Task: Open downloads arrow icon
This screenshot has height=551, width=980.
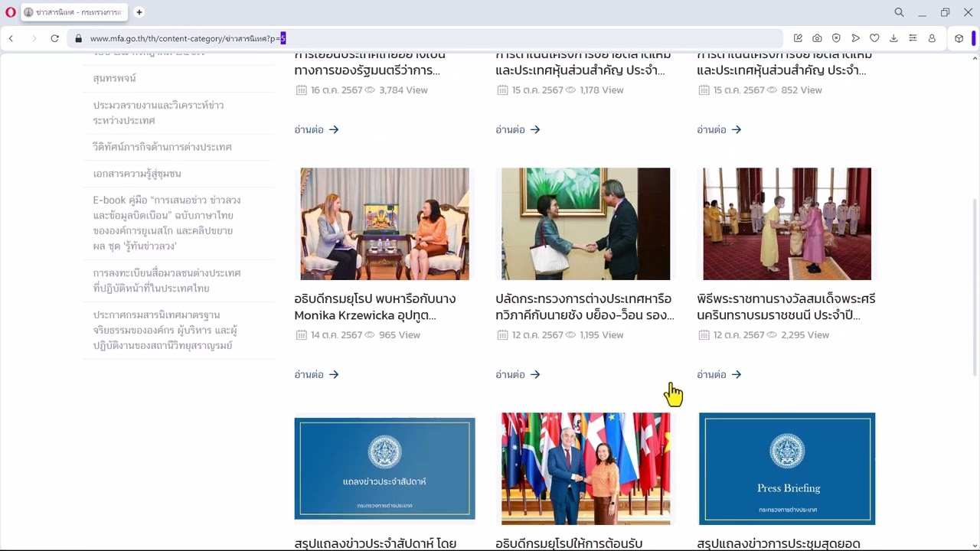Action: coord(893,38)
